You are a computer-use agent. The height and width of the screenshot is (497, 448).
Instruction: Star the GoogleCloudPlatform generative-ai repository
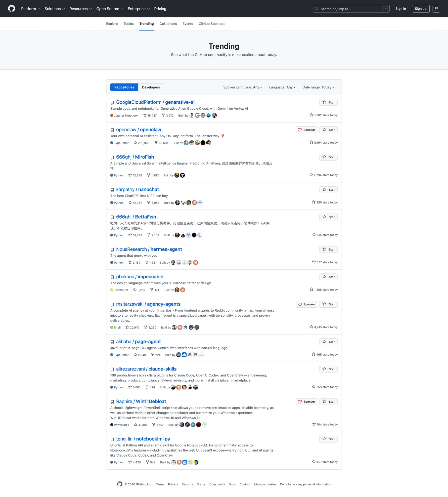click(328, 102)
